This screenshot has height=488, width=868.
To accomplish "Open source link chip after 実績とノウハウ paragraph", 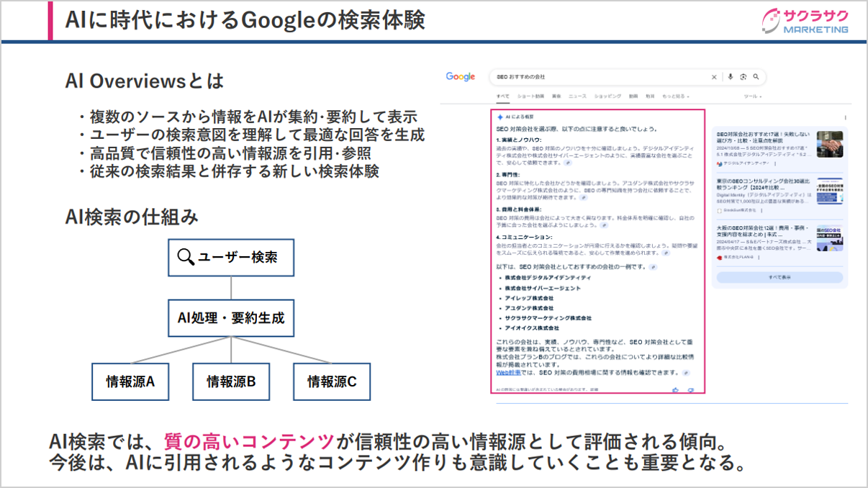I will [x=568, y=163].
